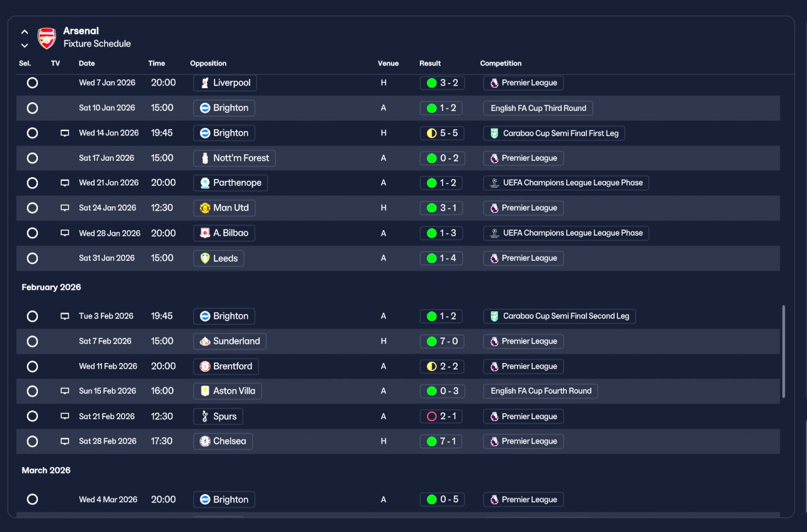Viewport: 807px width, 532px height.
Task: Click TV icon for Man Utd fixture
Action: click(64, 208)
